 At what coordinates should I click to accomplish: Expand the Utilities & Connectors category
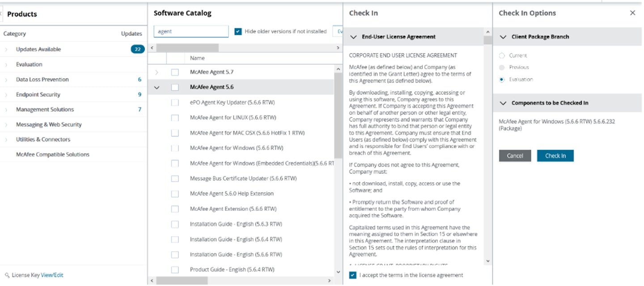6,140
